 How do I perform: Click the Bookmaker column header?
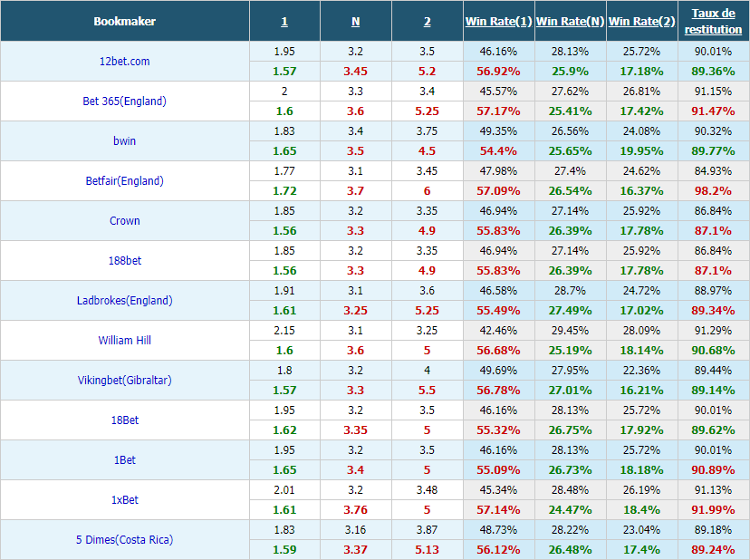124,22
